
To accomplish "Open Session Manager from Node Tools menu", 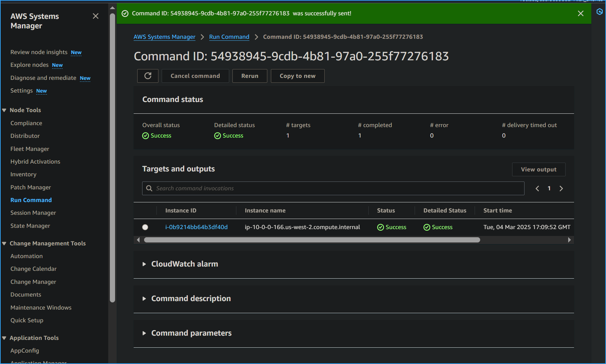I will pyautogui.click(x=33, y=212).
